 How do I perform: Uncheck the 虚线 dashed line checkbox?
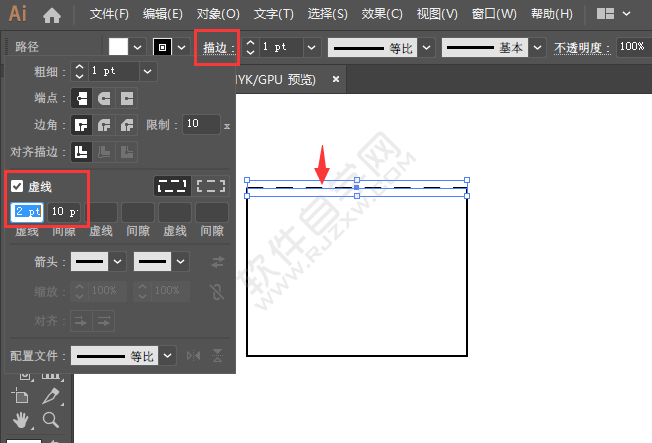[17, 186]
